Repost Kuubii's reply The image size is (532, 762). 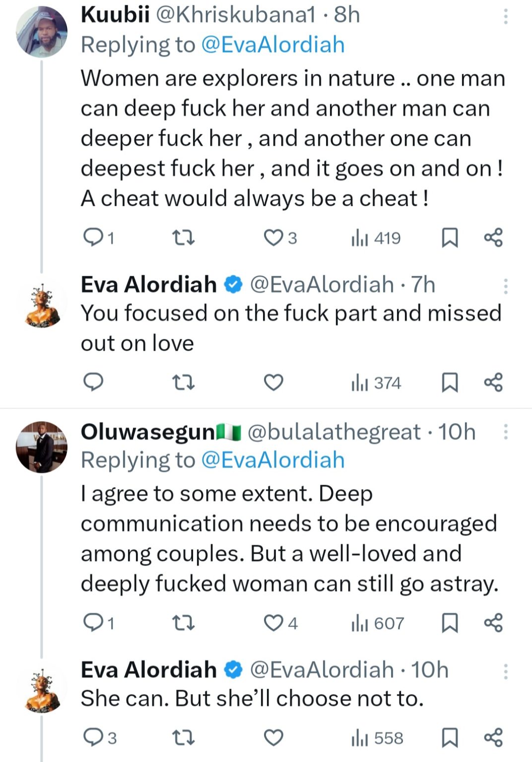pos(183,238)
